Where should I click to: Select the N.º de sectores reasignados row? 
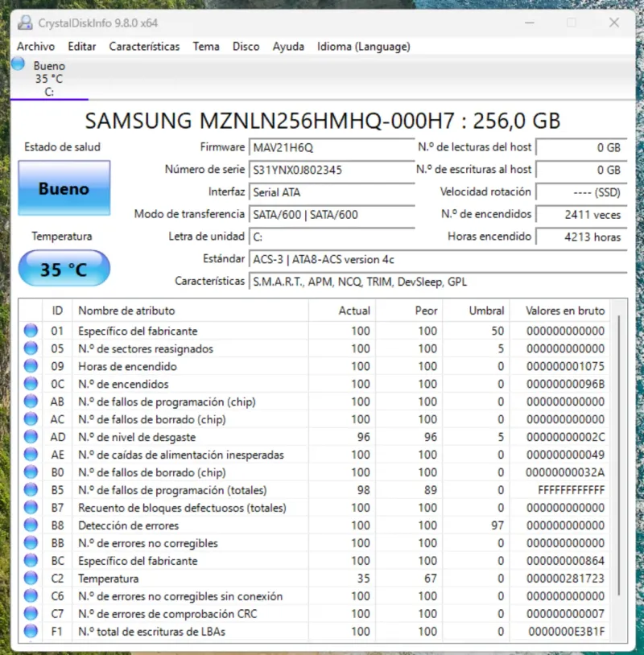click(x=314, y=348)
